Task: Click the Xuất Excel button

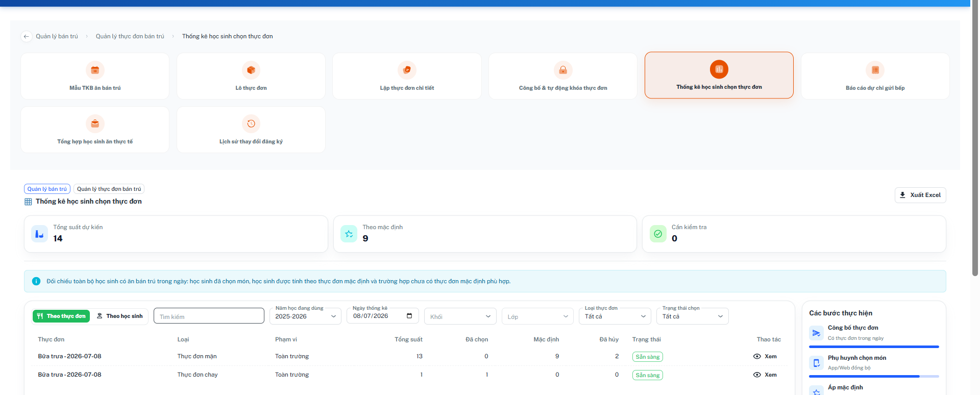Action: [x=920, y=195]
